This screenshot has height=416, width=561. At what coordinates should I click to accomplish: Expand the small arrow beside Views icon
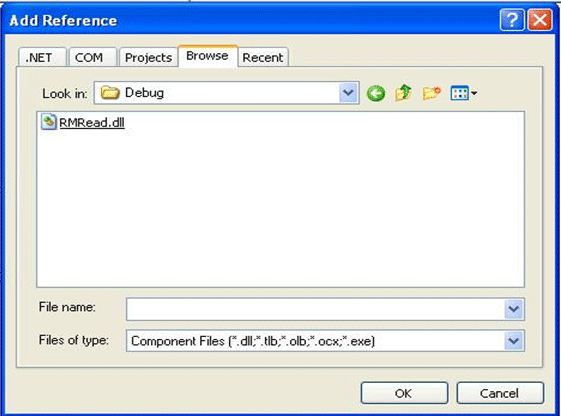click(474, 94)
